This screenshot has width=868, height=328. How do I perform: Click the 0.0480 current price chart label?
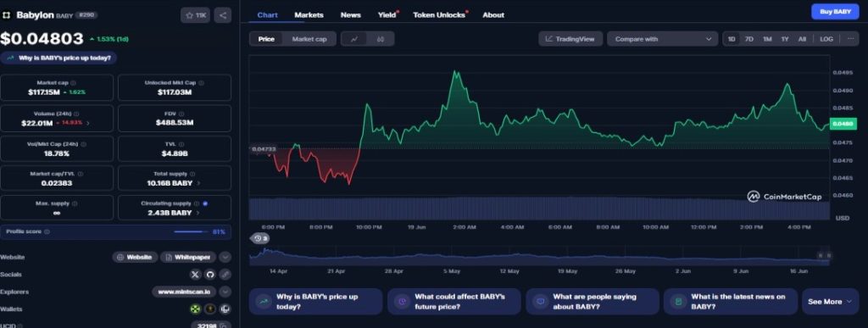[x=843, y=124]
